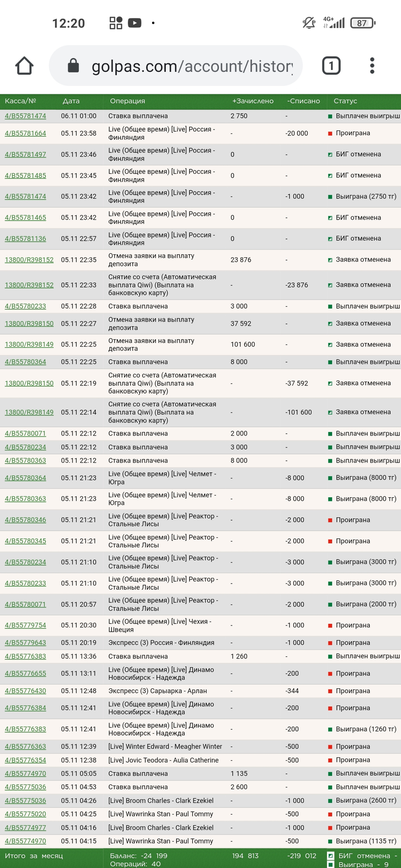Image resolution: width=401 pixels, height=868 pixels.
Task: Select the Статус column header
Action: 345,101
